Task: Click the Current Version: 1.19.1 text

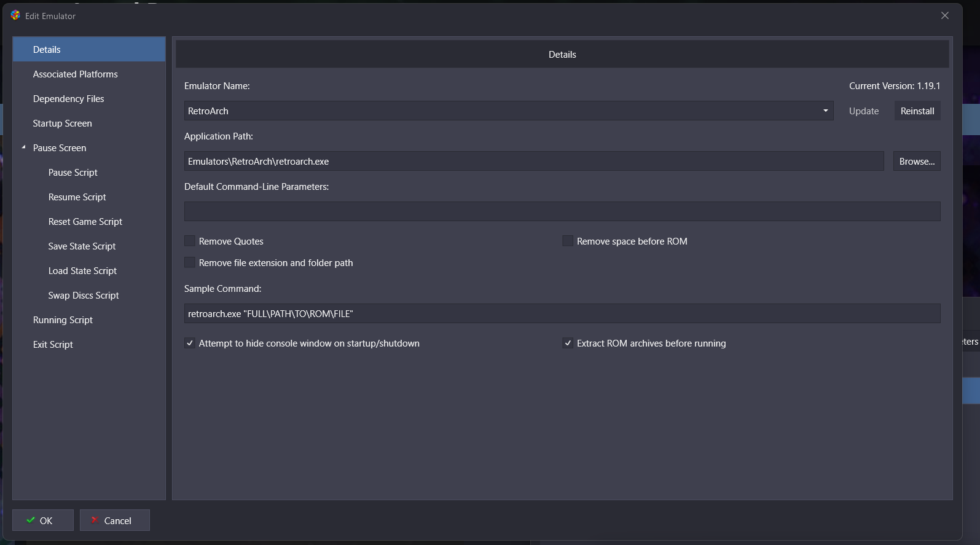Action: 895,86
